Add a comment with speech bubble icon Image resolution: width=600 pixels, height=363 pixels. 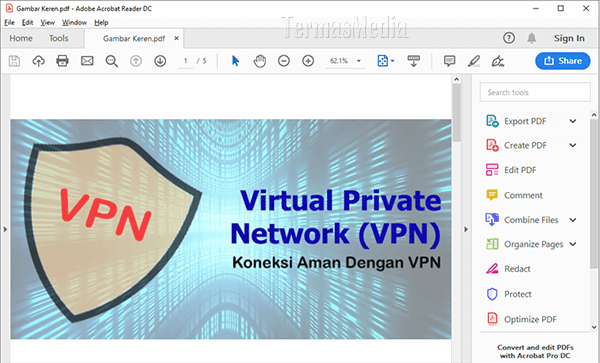pyautogui.click(x=449, y=61)
